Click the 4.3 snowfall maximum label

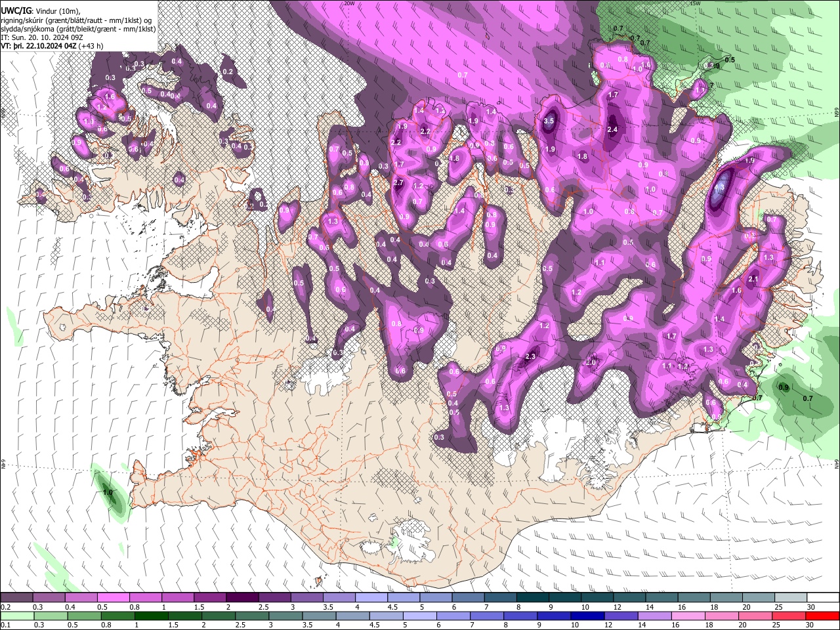719,188
